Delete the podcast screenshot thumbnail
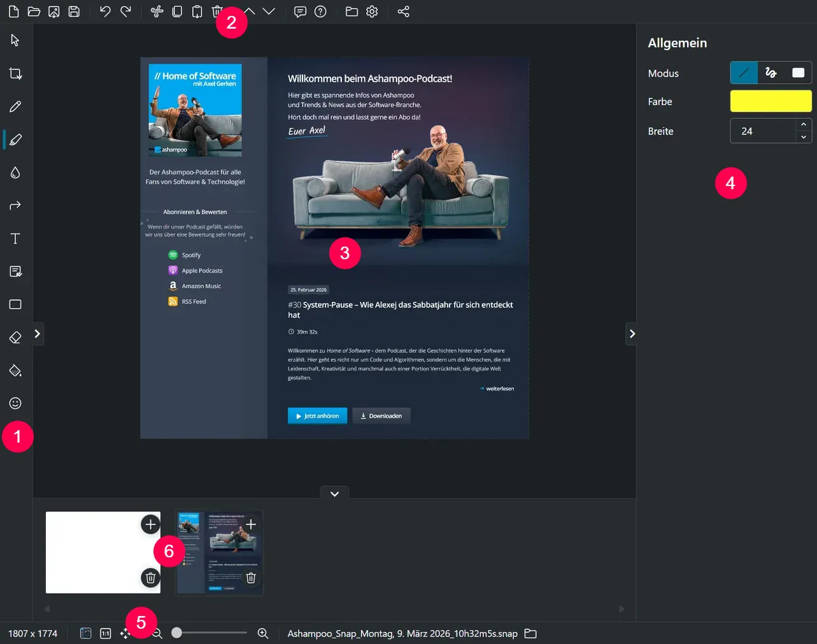Image resolution: width=817 pixels, height=644 pixels. pos(251,578)
